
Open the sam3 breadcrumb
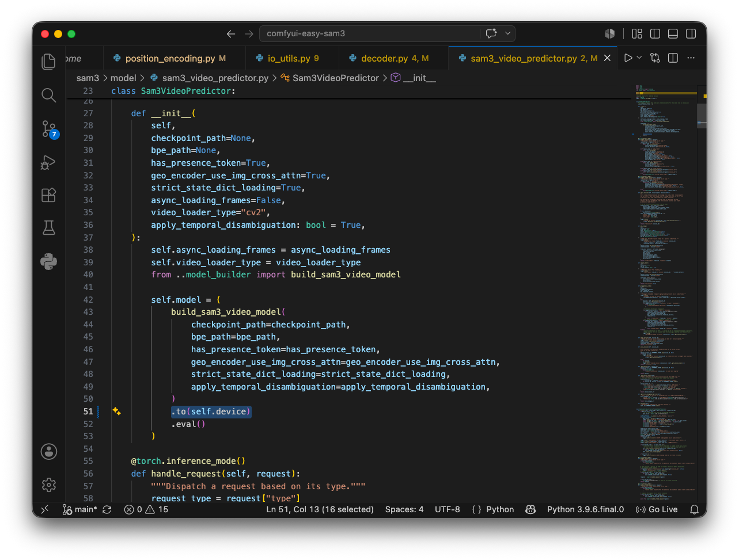click(x=88, y=78)
